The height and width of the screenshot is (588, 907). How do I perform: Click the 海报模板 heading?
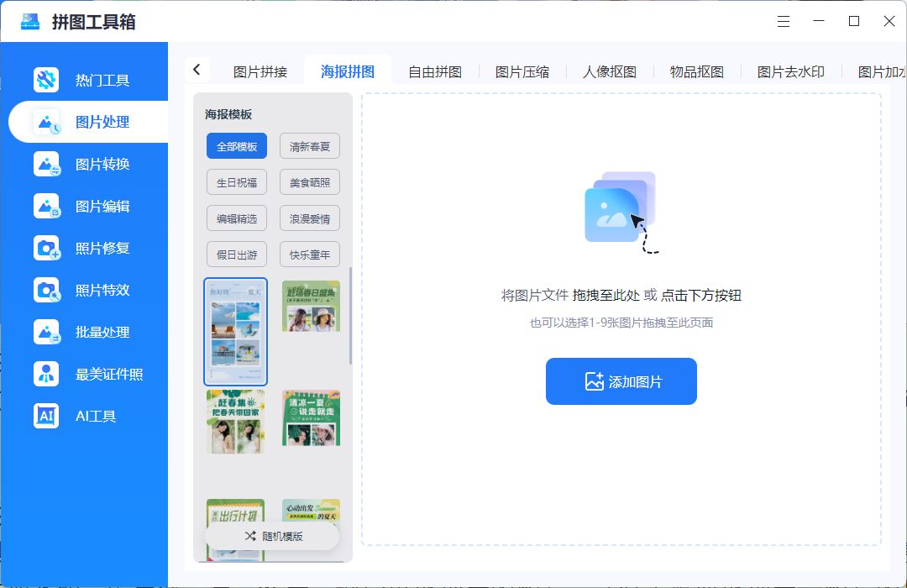[228, 114]
